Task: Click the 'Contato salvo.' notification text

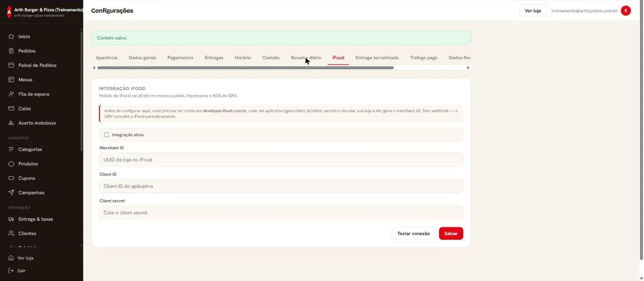Action: (112, 38)
